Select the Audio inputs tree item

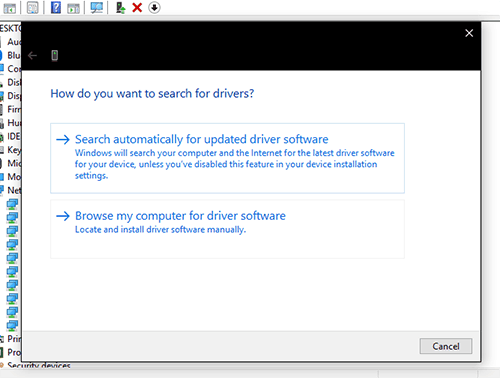[x=11, y=42]
